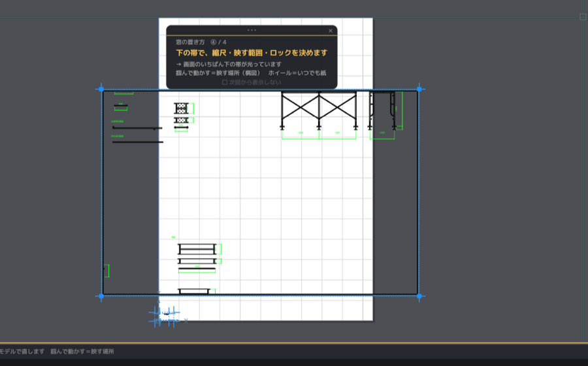588x366 pixels.
Task: Click the hint line 画面のいちばん下の帯が光っています
Action: click(232, 64)
